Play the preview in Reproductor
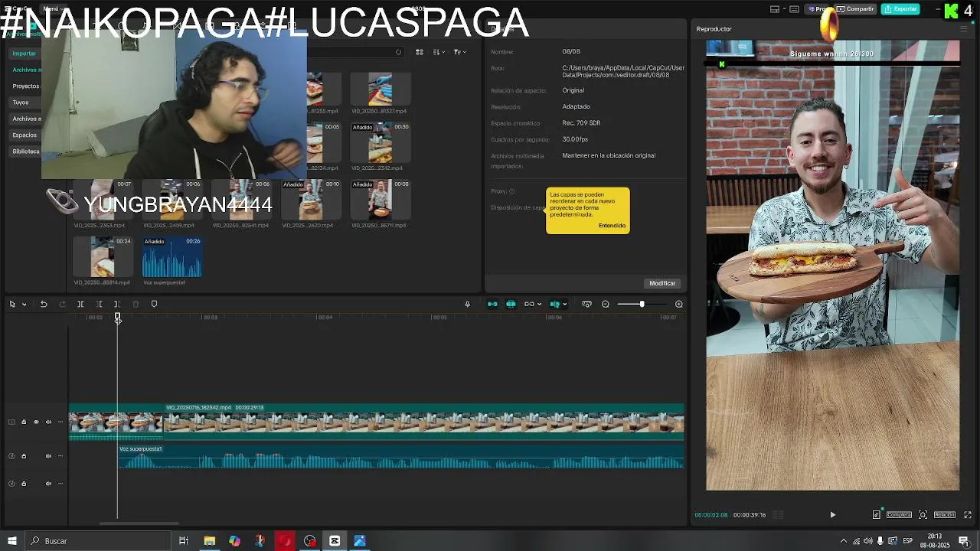 click(x=833, y=515)
